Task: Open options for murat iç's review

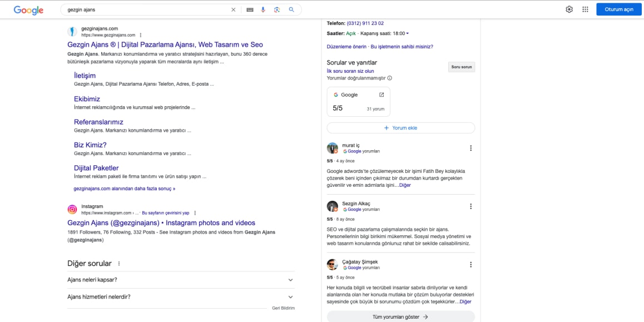Action: tap(470, 148)
